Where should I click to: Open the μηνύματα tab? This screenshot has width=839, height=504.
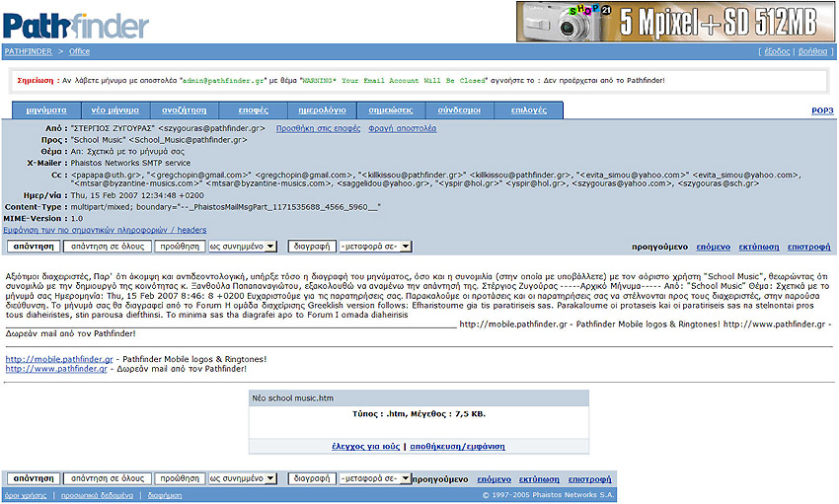tap(46, 110)
